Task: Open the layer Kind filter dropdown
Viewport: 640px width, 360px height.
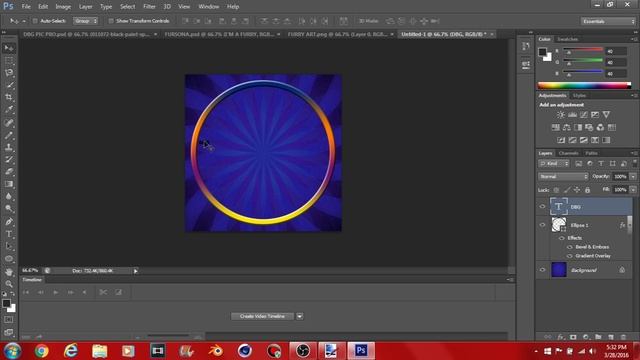Action: pos(554,164)
